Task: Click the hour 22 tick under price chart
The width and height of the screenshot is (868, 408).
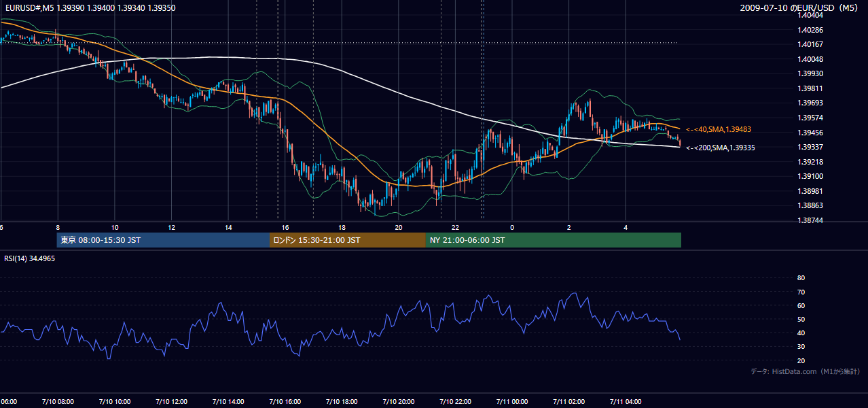Action: pos(455,228)
